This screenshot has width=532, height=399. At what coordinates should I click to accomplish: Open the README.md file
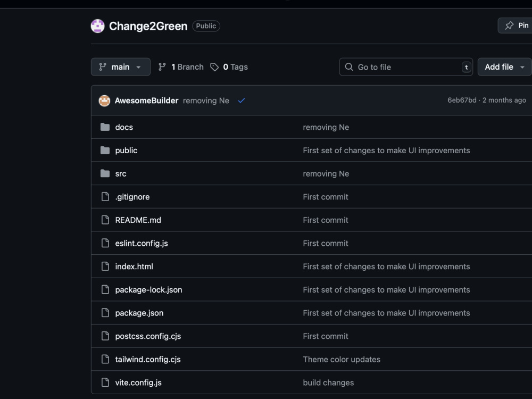click(x=138, y=220)
